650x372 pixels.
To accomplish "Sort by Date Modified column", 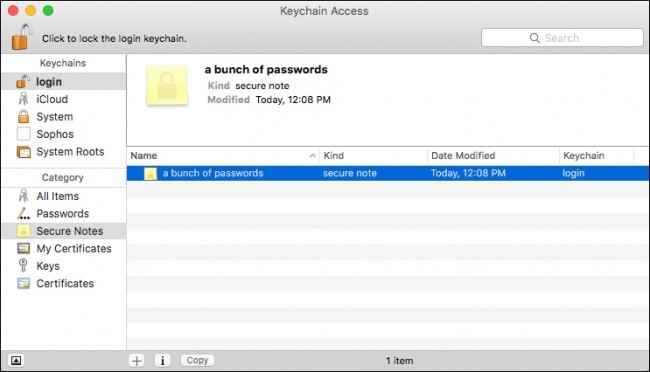I will point(493,156).
